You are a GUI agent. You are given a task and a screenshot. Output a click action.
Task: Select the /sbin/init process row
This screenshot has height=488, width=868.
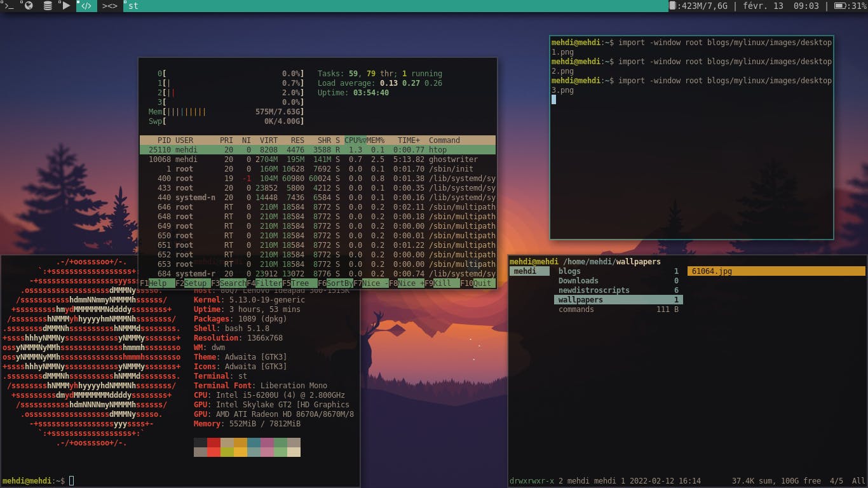pyautogui.click(x=318, y=169)
